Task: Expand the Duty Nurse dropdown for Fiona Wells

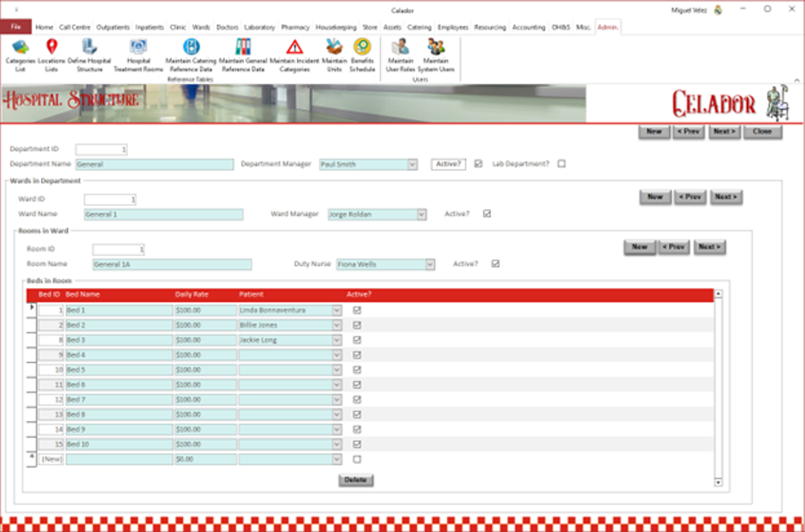Action: [428, 263]
